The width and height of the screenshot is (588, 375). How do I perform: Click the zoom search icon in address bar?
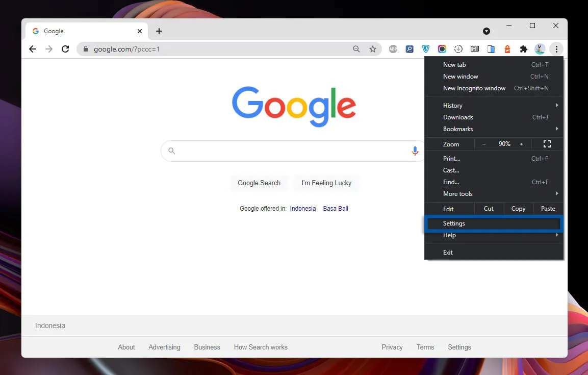tap(356, 48)
